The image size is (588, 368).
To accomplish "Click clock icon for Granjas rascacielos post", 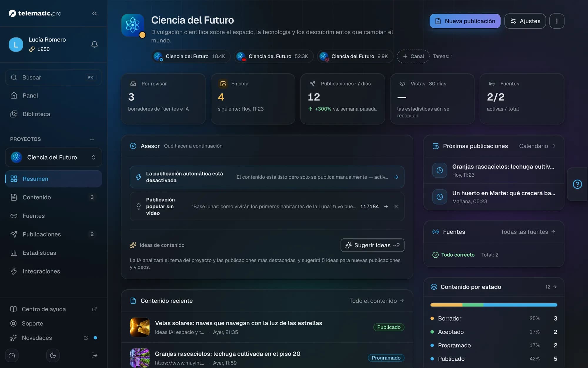I will 440,170.
